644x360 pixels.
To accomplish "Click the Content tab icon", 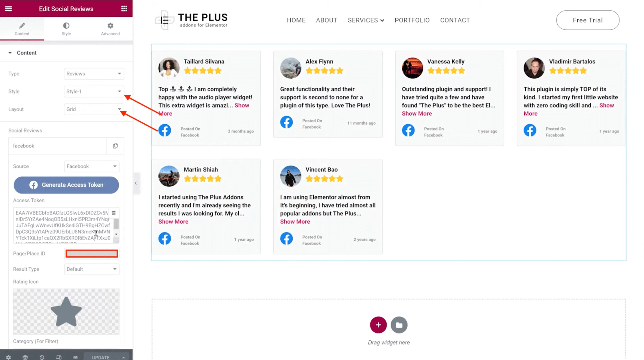I will (x=22, y=26).
